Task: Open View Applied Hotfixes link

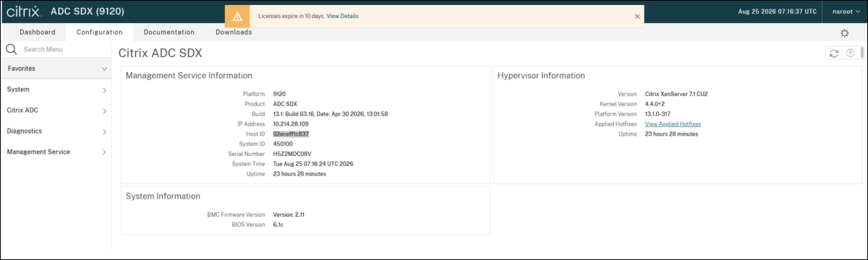Action: [x=673, y=124]
